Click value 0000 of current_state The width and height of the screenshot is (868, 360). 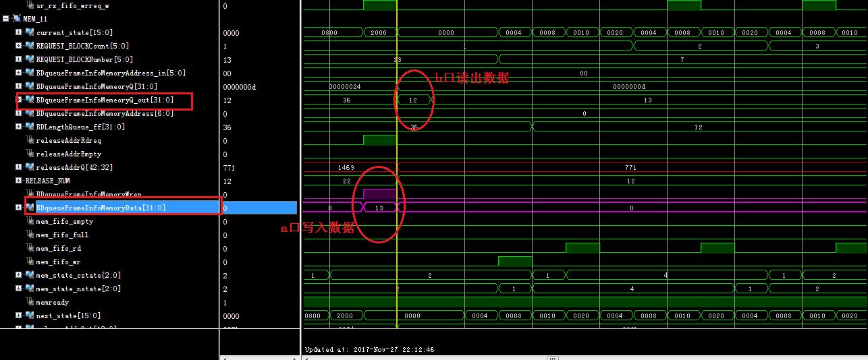coord(231,32)
